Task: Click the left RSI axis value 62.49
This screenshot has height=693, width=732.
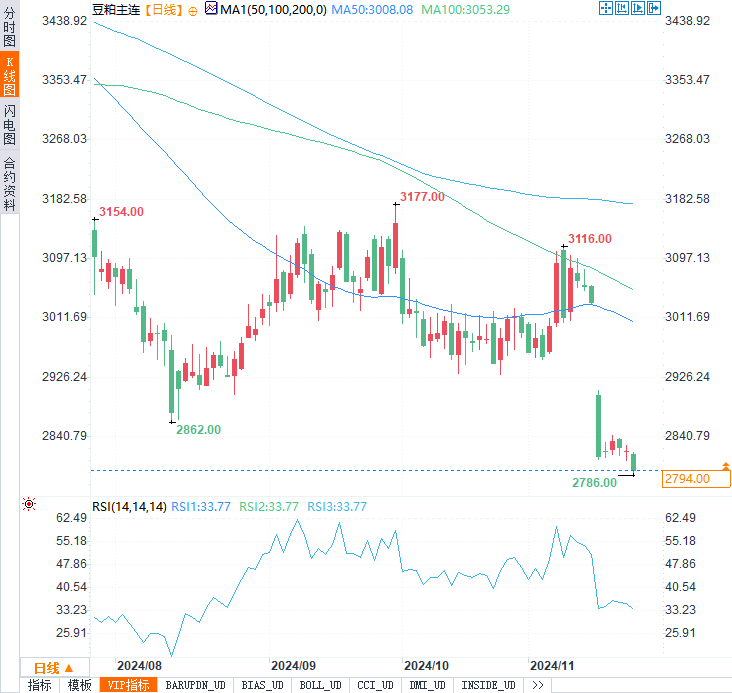Action: (71, 517)
